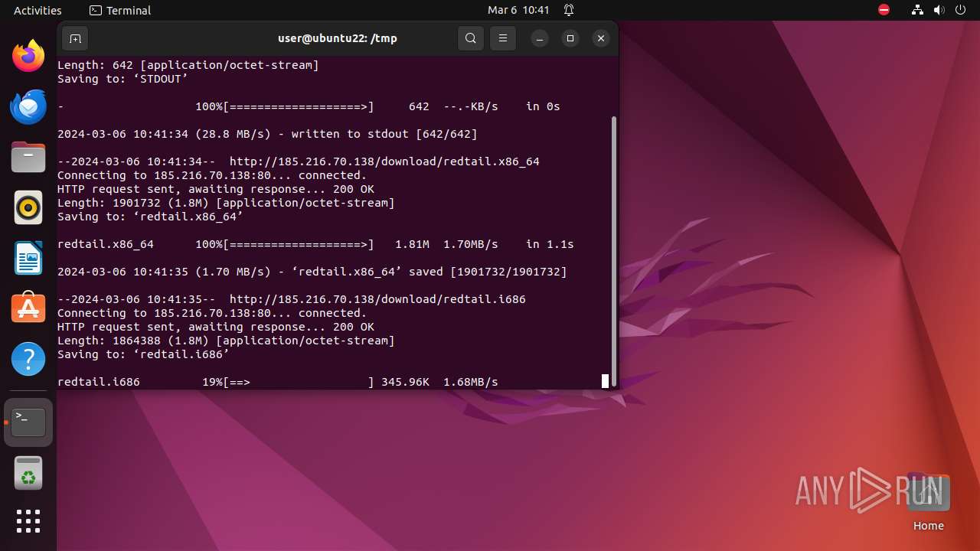
Task: Open Rhythmbox music player in the dock
Action: (28, 207)
